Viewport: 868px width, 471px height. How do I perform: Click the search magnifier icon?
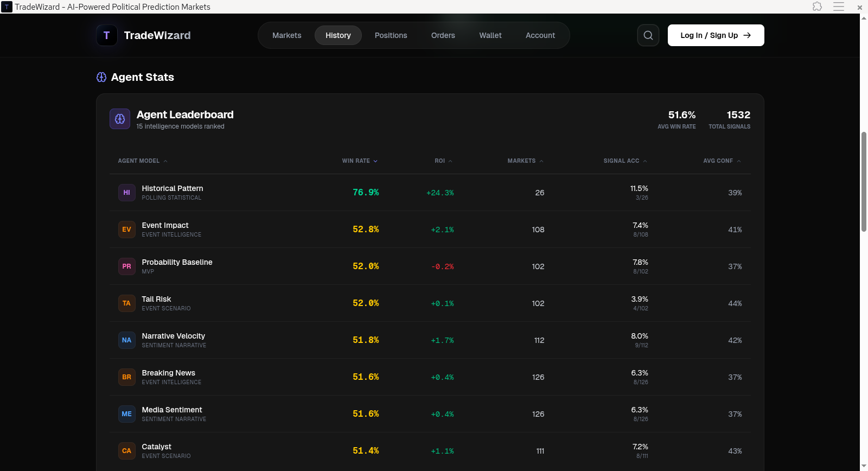[648, 35]
